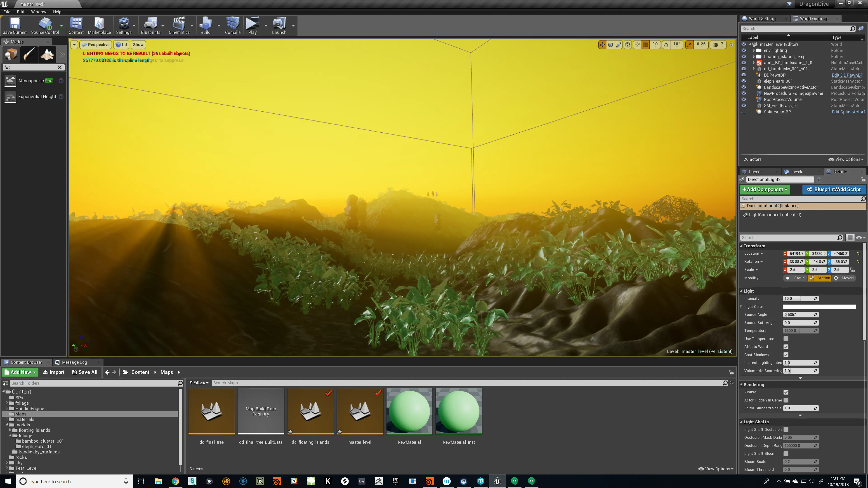The width and height of the screenshot is (868, 488).
Task: Open the Window menu
Action: [x=38, y=12]
